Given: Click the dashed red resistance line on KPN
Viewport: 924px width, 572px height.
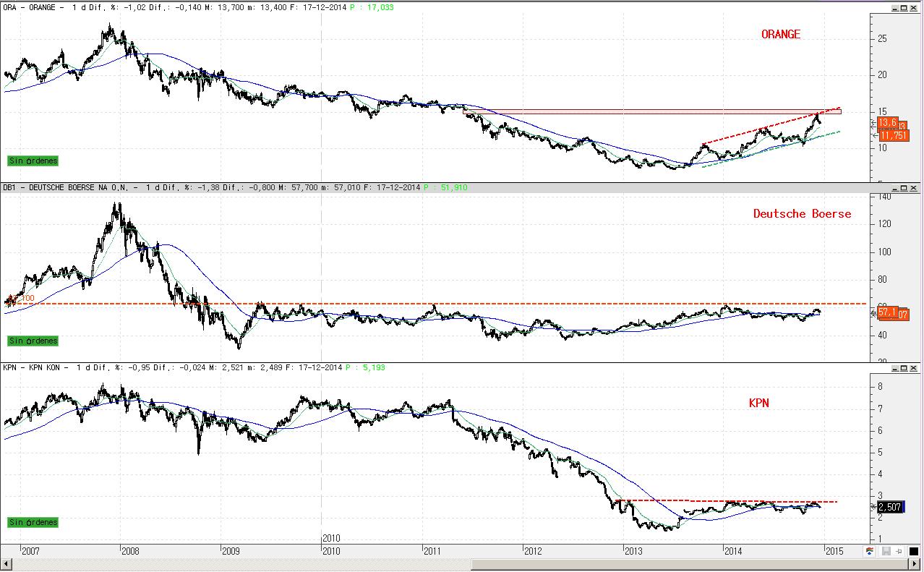Looking at the screenshot, I should (x=727, y=501).
